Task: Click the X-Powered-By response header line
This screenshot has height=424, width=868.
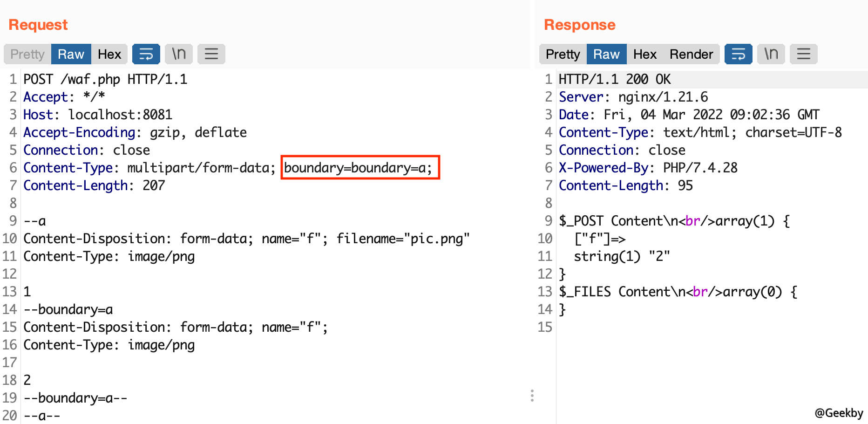Action: 648,168
